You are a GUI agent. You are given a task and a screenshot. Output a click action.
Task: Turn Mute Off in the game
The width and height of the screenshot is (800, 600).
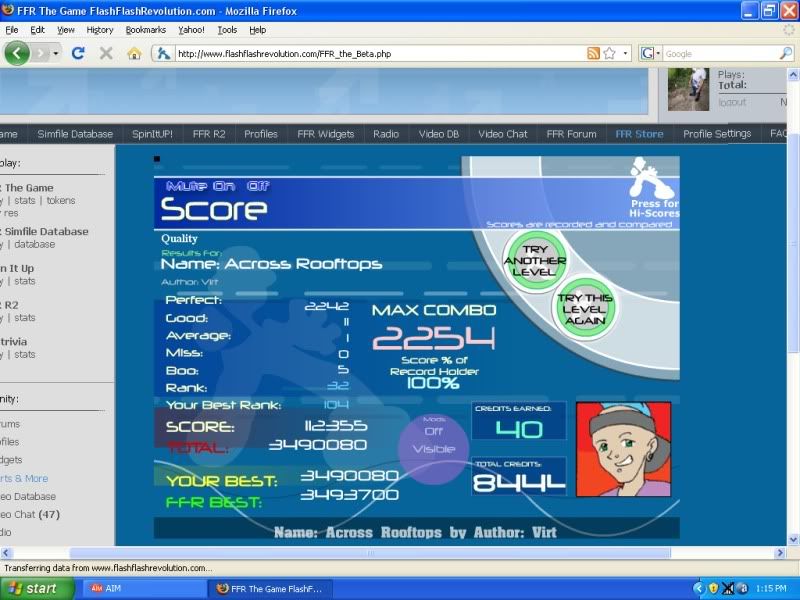[x=255, y=186]
